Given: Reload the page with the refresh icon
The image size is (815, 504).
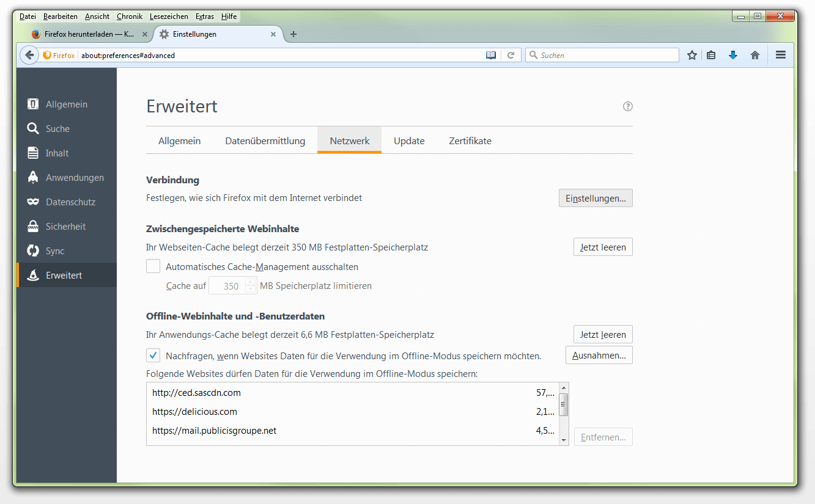Looking at the screenshot, I should tap(511, 55).
